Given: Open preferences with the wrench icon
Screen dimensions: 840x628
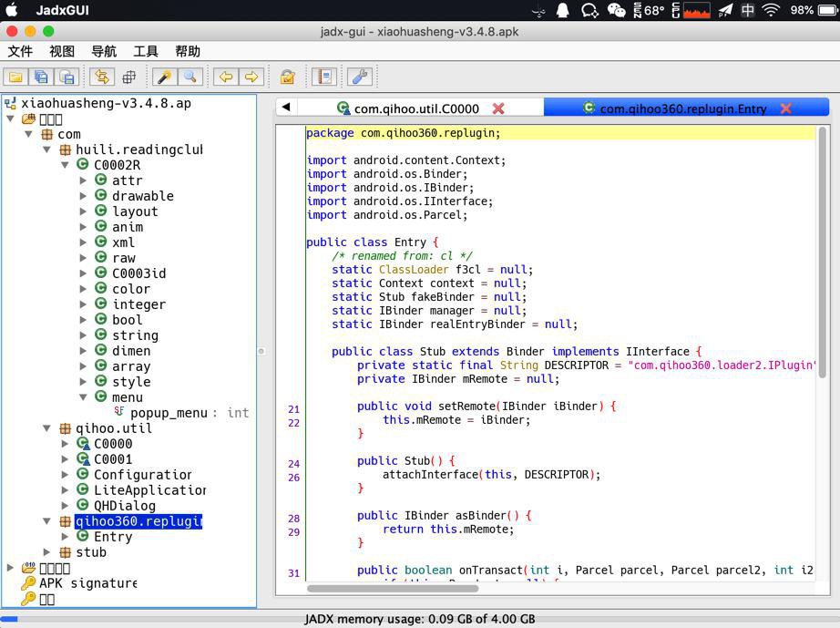Looking at the screenshot, I should click(360, 77).
